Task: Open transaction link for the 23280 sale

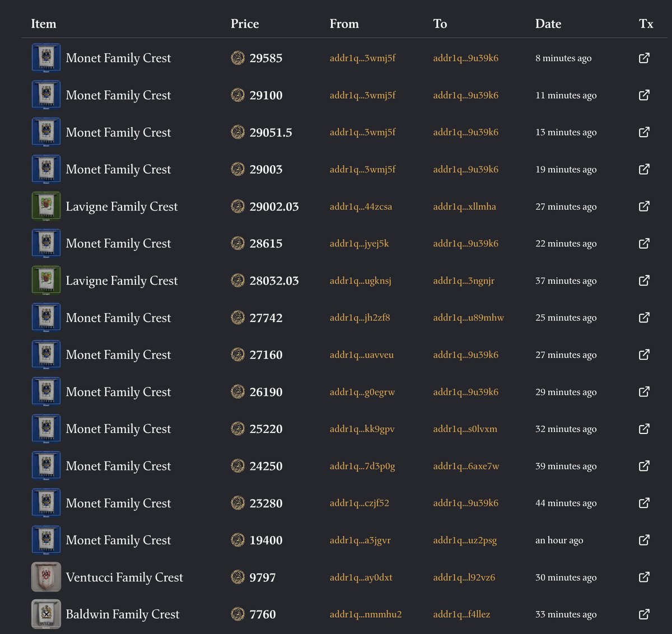Action: (x=644, y=502)
